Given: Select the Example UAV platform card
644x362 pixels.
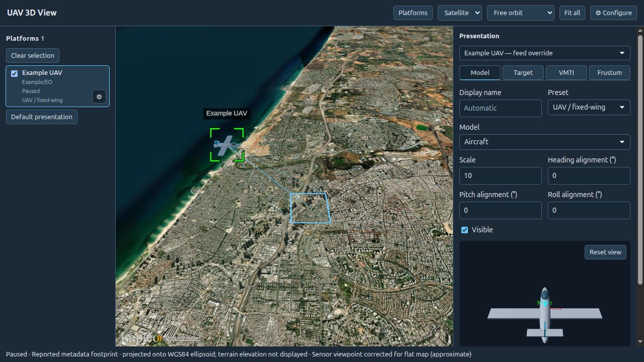Looking at the screenshot, I should 57,86.
